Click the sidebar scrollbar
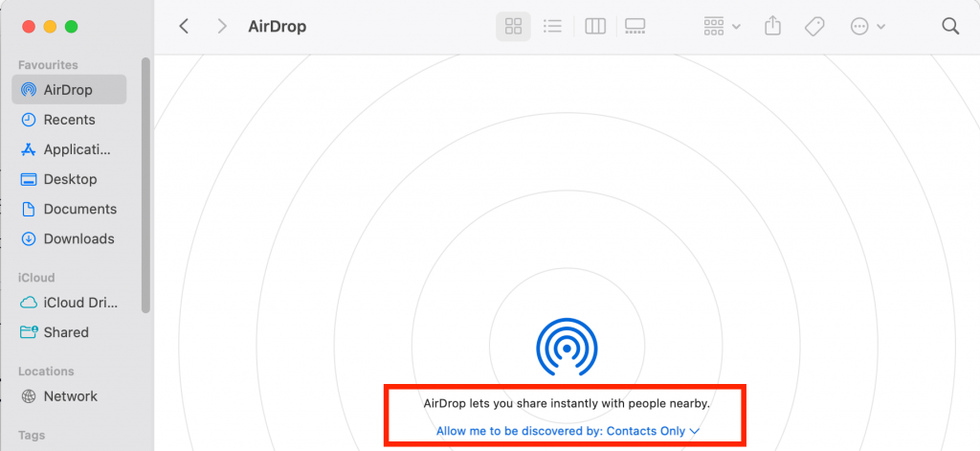This screenshot has width=980, height=451. pyautogui.click(x=145, y=185)
